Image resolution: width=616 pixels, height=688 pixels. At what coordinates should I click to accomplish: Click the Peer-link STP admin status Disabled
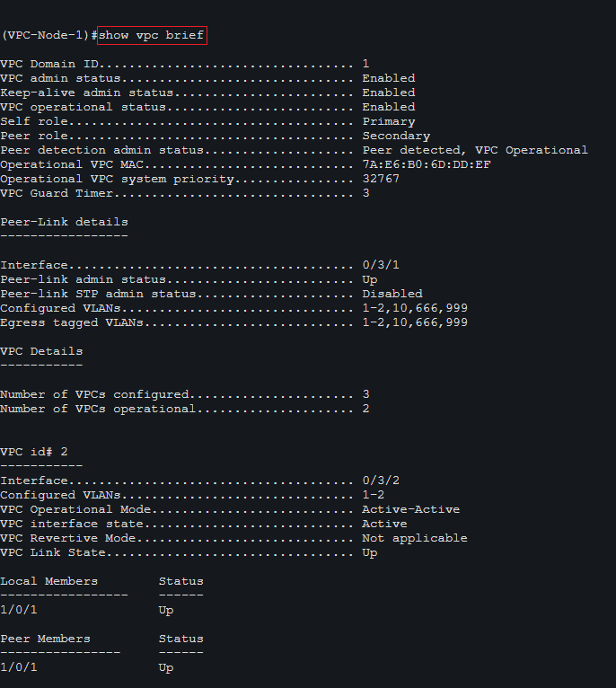392,294
